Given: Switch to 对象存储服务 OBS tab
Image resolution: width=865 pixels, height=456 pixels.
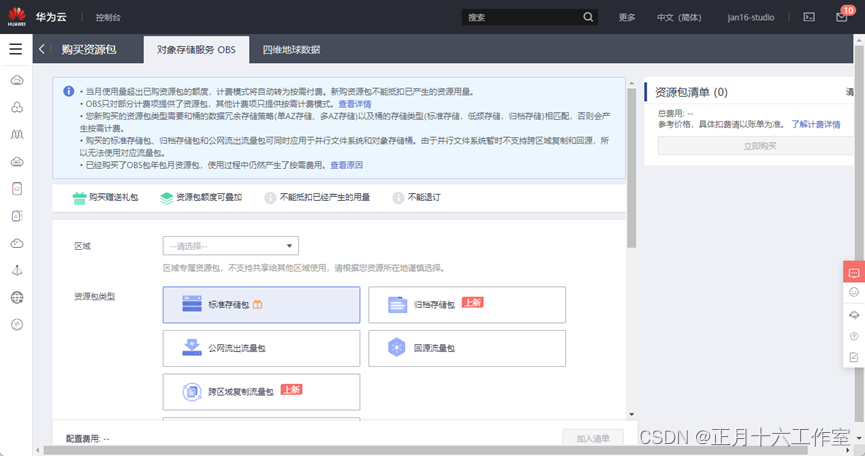Looking at the screenshot, I should click(x=196, y=50).
